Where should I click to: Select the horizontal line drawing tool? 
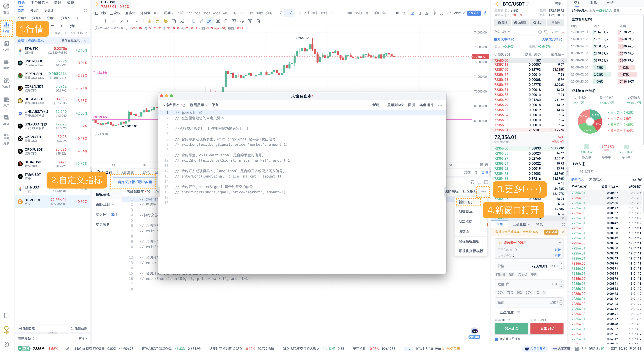click(97, 21)
